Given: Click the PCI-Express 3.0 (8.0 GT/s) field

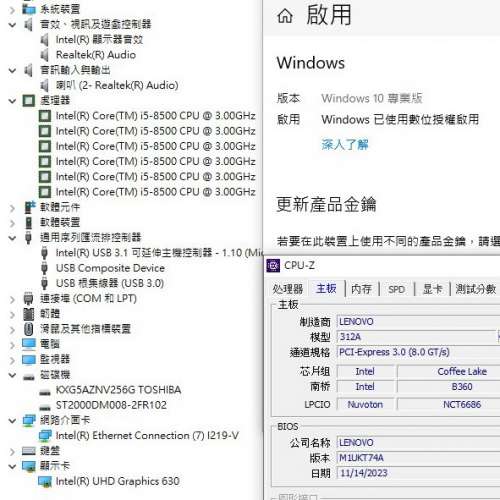Looking at the screenshot, I should click(418, 352).
